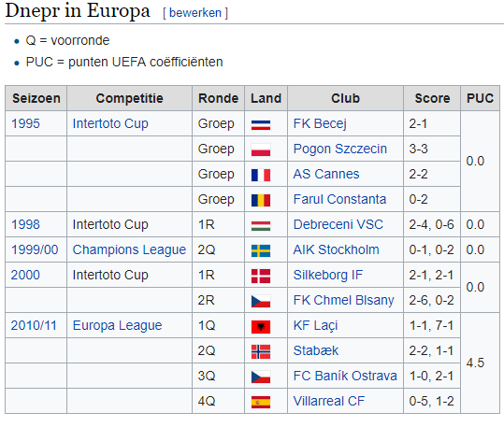The height and width of the screenshot is (427, 504).
Task: Click the Denmark flag icon beside Silkeborg IF
Action: (x=261, y=276)
